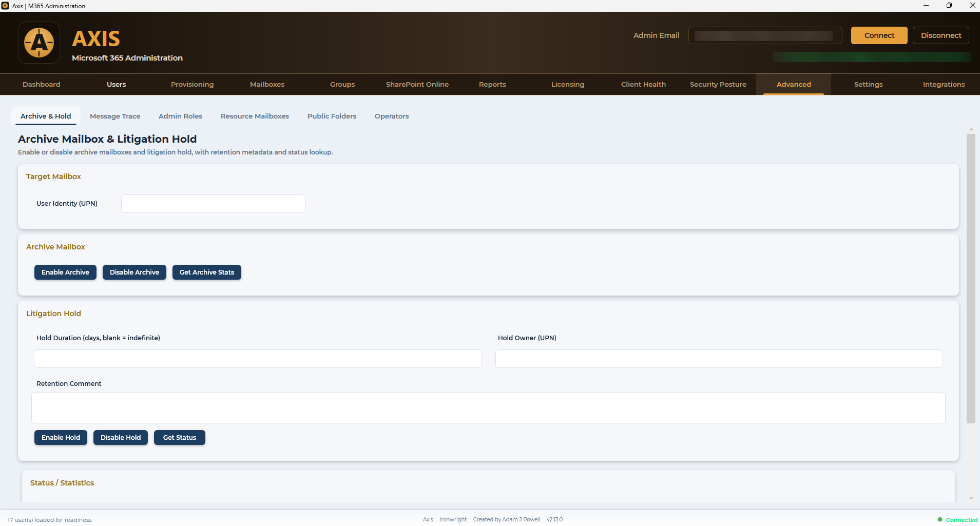
Task: Click the 'Archive Mailbox' section heading
Action: coord(55,247)
